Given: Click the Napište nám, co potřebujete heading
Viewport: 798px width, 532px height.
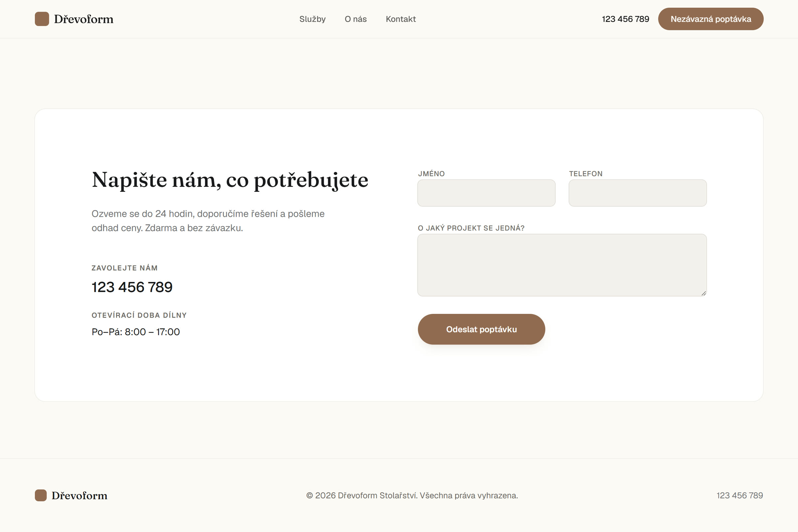Looking at the screenshot, I should (x=230, y=180).
